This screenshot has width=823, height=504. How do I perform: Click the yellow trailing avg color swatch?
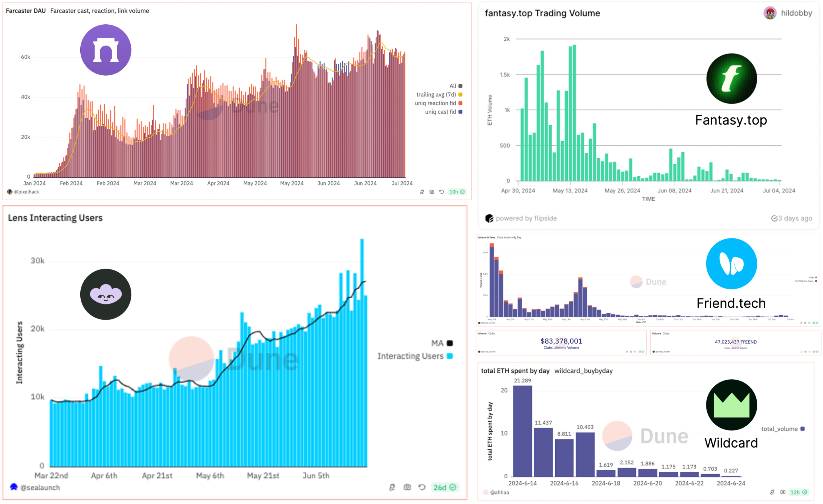(460, 95)
